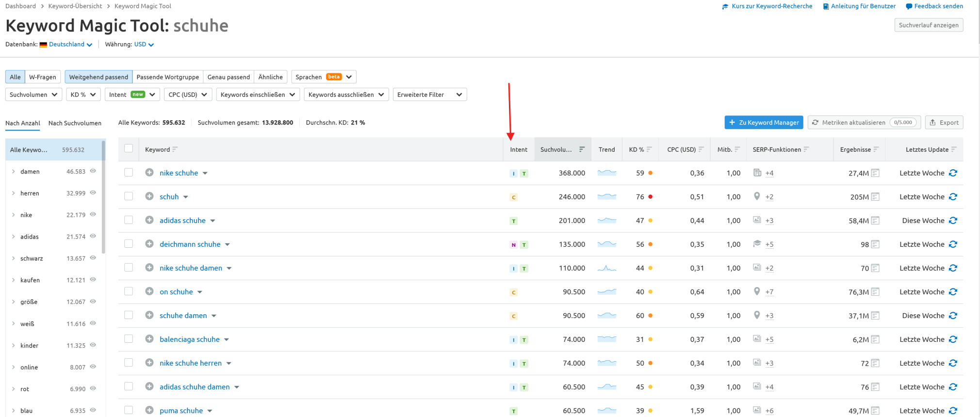Screen dimensions: 980x417
Task: Click plus icon beside adidas schuhe
Action: point(149,220)
